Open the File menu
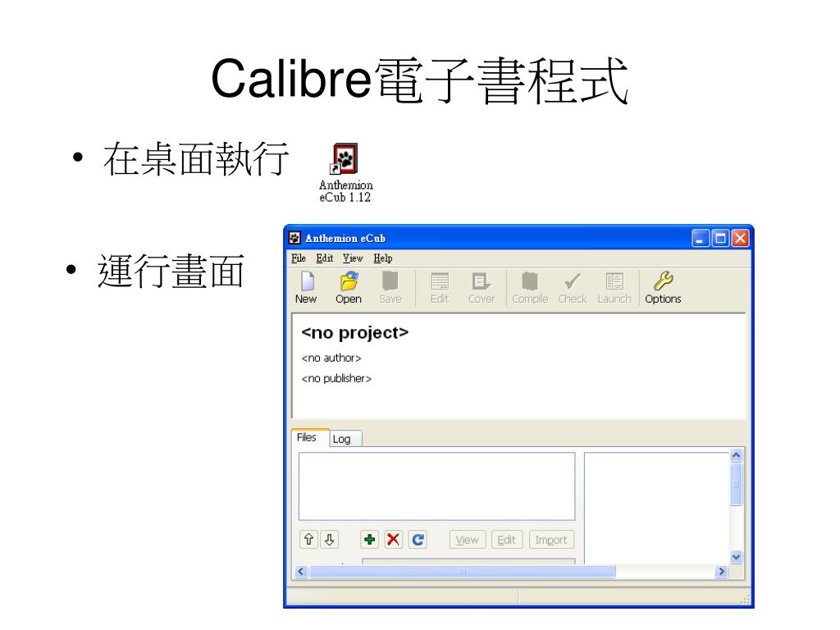 (x=299, y=258)
